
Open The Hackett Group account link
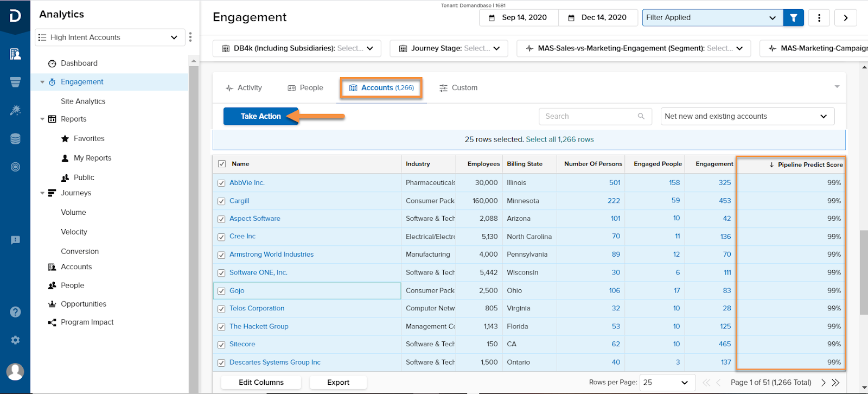259,327
